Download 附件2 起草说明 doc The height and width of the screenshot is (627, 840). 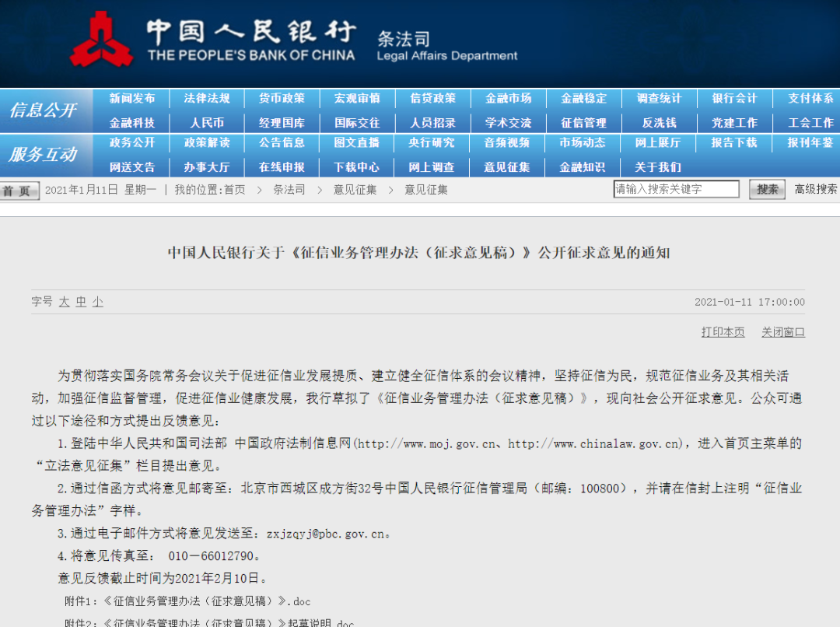(209, 622)
